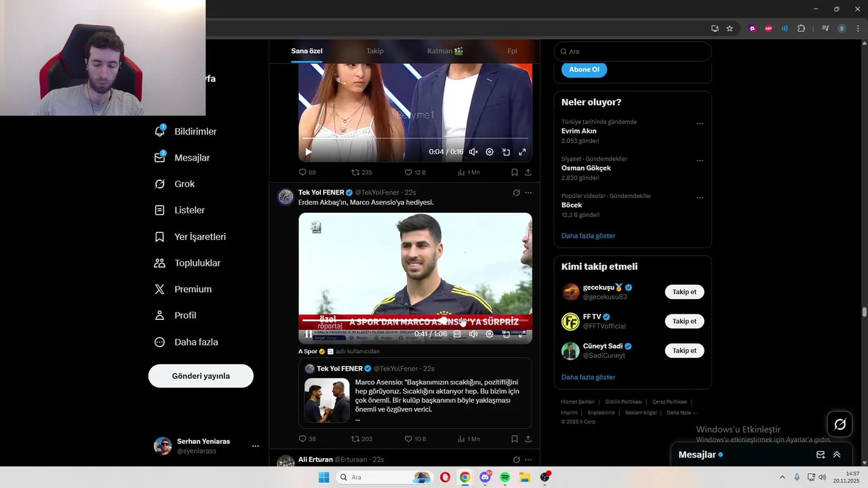The width and height of the screenshot is (868, 488).
Task: Open more options on Tek Yol FENER post
Action: click(x=528, y=192)
